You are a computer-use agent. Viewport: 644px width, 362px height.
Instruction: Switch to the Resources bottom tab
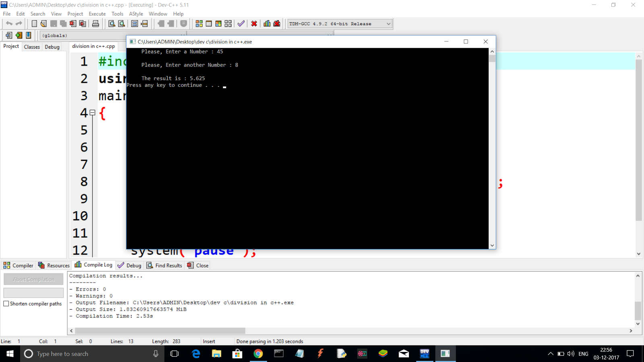click(54, 265)
